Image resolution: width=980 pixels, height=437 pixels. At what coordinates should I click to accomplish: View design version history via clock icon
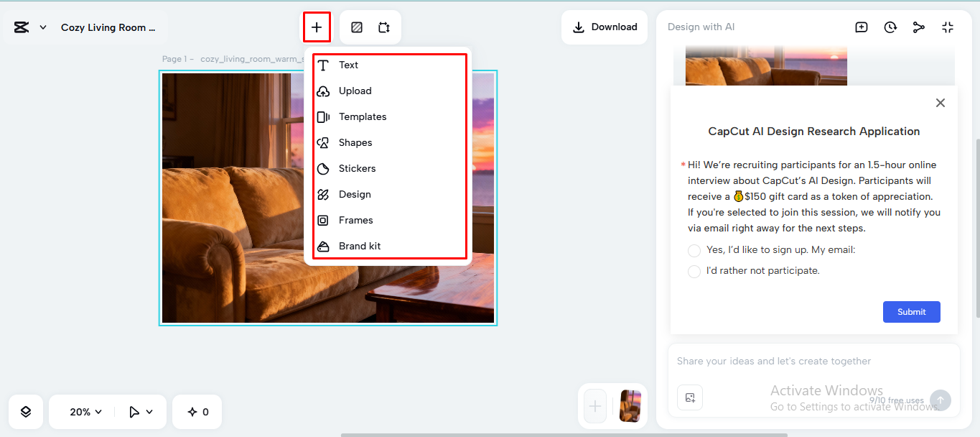tap(890, 27)
